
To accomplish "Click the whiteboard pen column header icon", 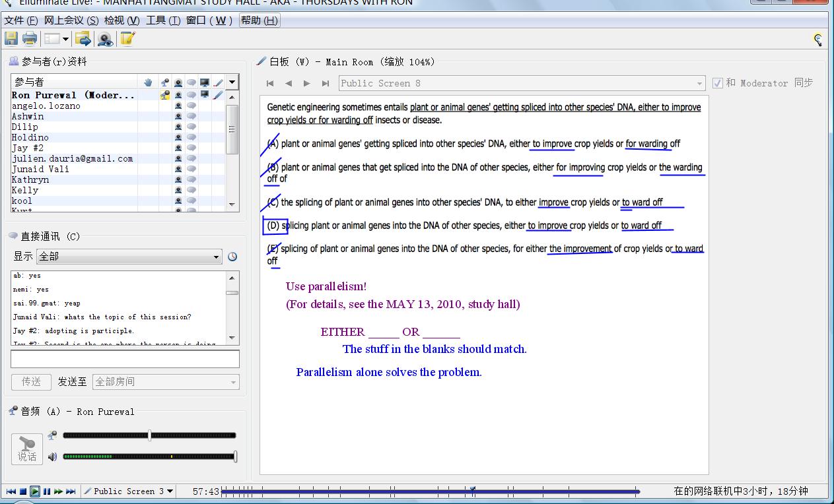I will pyautogui.click(x=218, y=82).
